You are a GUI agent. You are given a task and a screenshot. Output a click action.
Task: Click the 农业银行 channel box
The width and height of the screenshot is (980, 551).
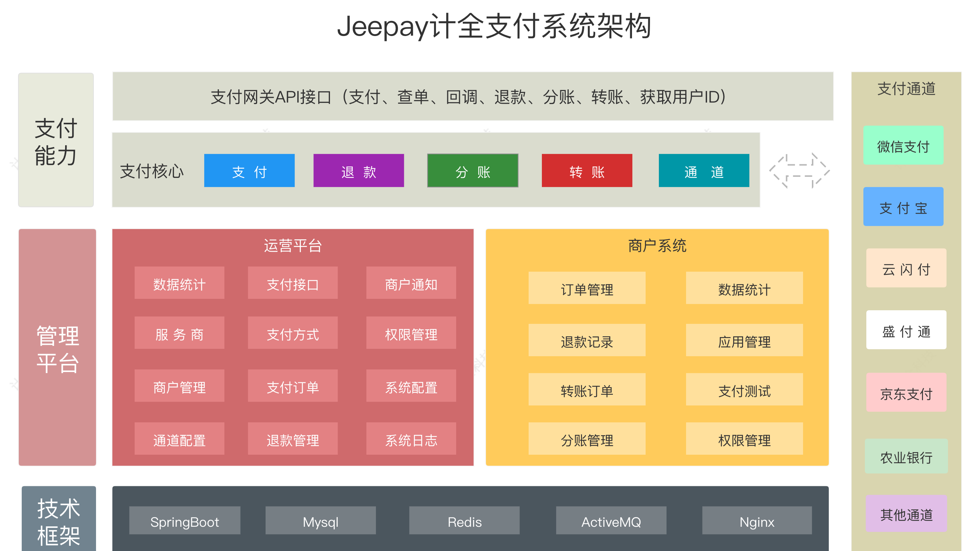906,456
